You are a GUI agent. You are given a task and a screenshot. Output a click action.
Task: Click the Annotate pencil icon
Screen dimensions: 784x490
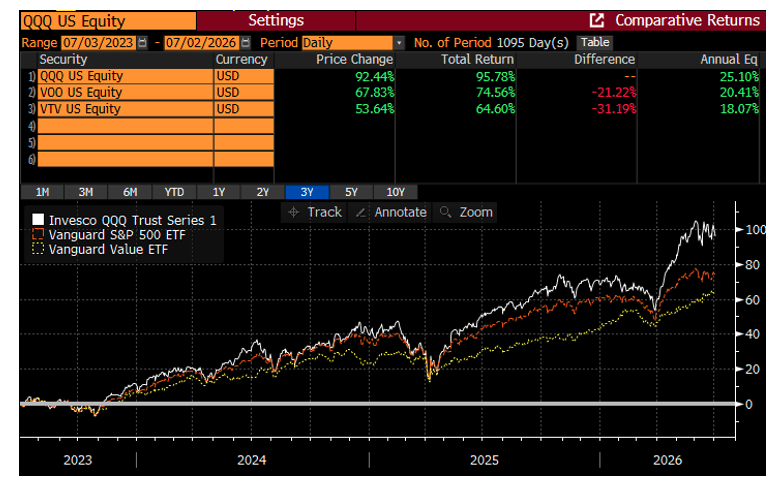pos(360,212)
